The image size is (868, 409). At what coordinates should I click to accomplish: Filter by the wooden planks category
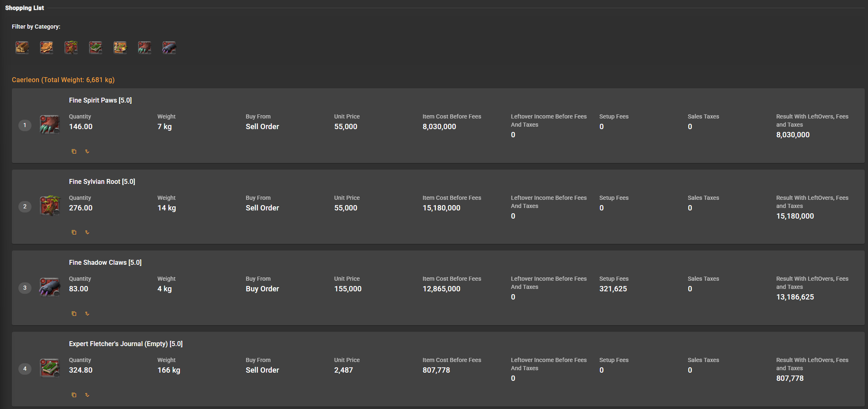22,48
